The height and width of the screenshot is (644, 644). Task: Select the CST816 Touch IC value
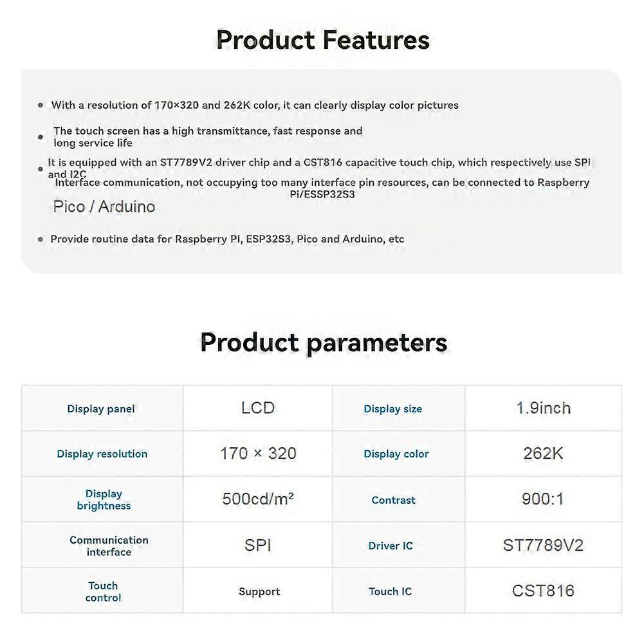point(543,591)
